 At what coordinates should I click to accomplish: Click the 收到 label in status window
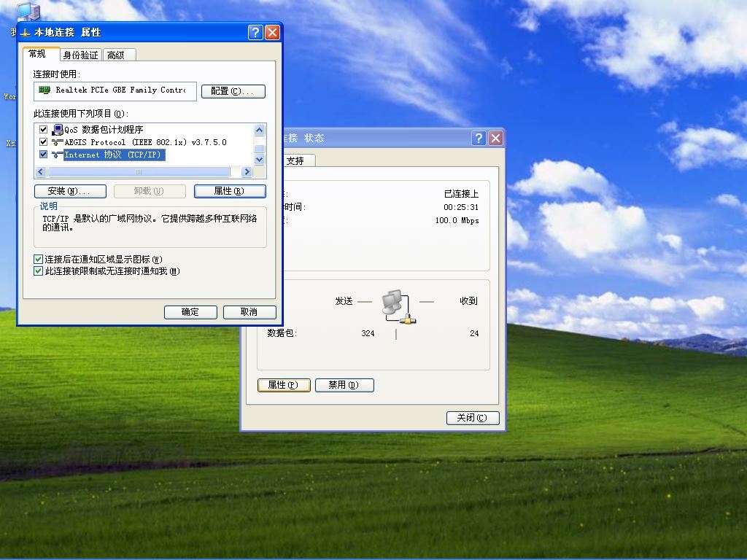click(x=469, y=301)
